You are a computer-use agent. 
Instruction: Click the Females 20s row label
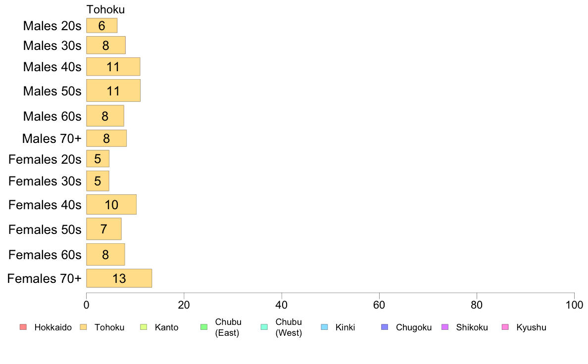pyautogui.click(x=45, y=159)
